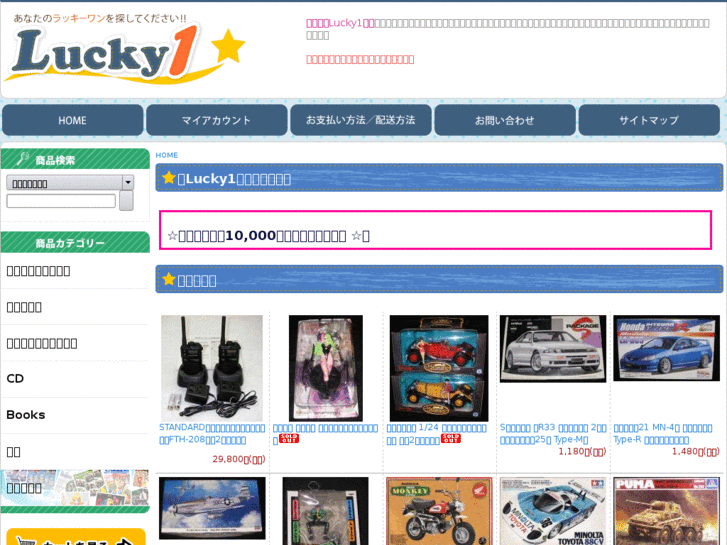727x545 pixels.
Task: Open サイトマップ page
Action: click(649, 120)
